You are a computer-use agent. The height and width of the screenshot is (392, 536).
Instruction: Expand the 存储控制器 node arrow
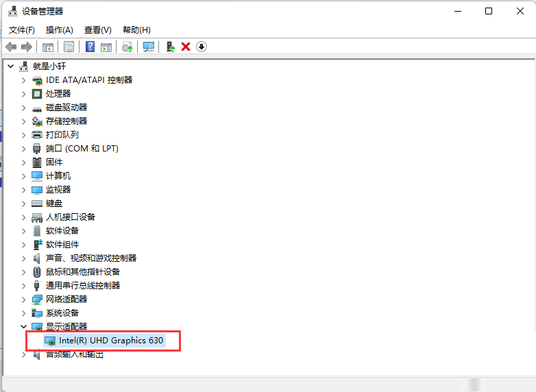coord(23,121)
